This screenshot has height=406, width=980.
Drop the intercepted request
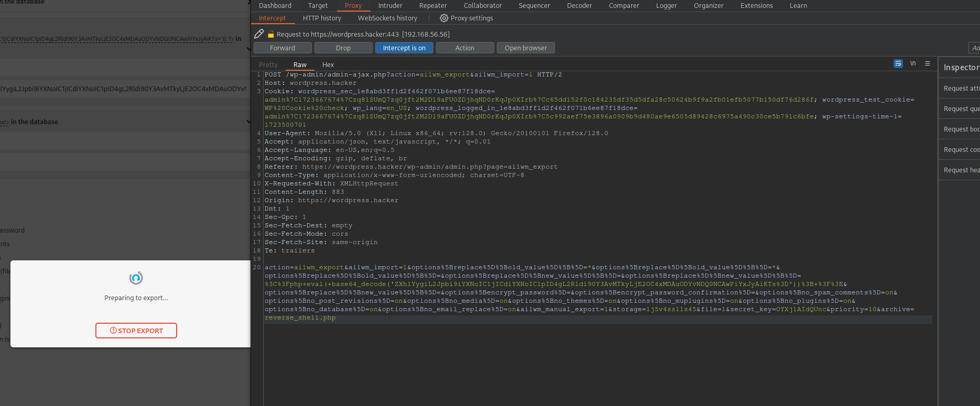pyautogui.click(x=343, y=48)
